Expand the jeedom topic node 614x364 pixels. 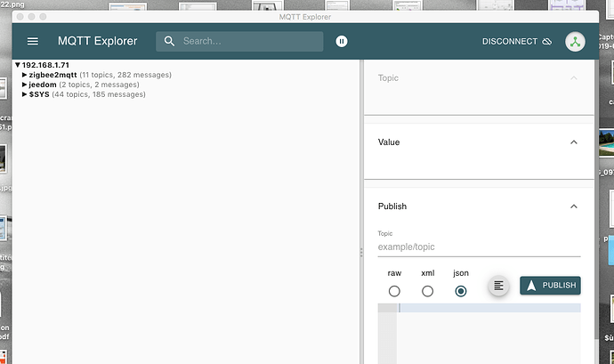pos(24,85)
